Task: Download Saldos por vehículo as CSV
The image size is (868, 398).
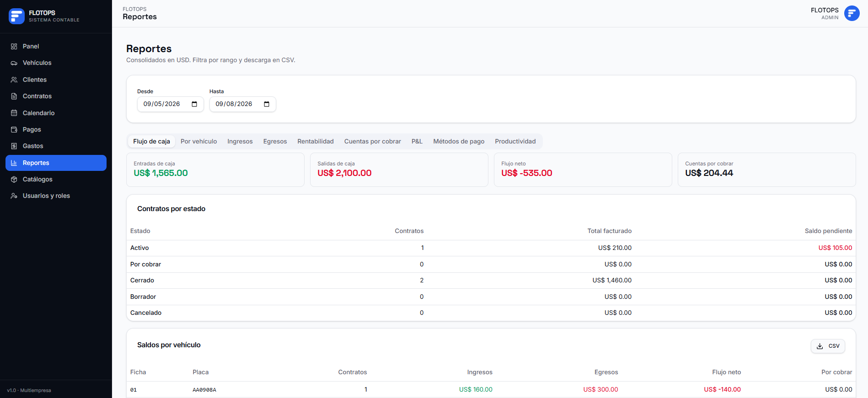Action: [828, 346]
